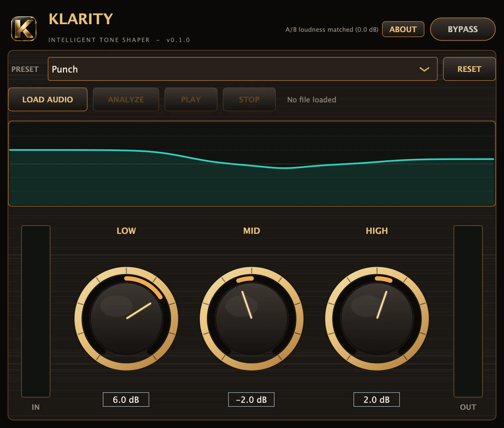The height and width of the screenshot is (428, 504).
Task: Click the −2.0 dB mid value field
Action: [x=251, y=400]
